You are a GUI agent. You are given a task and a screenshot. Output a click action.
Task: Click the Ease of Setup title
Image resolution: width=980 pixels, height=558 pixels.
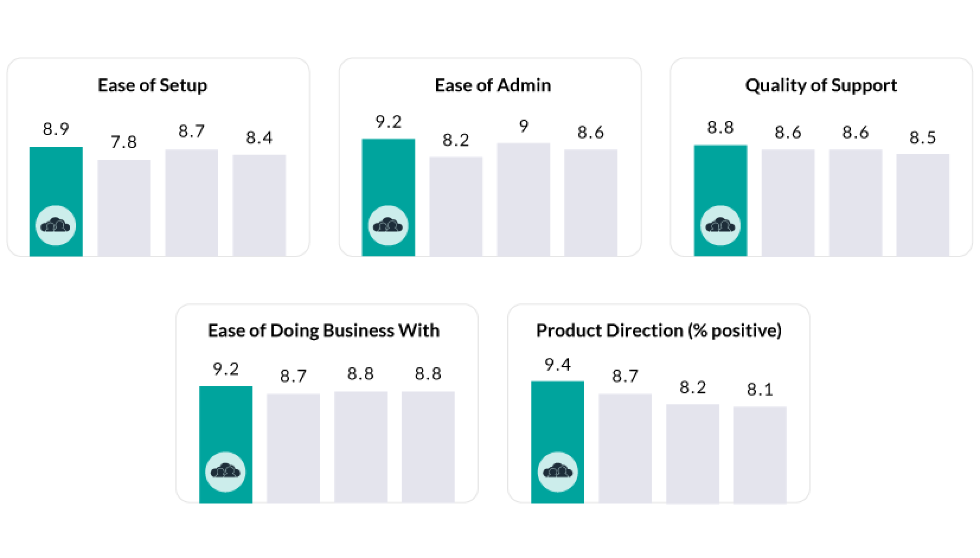tap(152, 85)
